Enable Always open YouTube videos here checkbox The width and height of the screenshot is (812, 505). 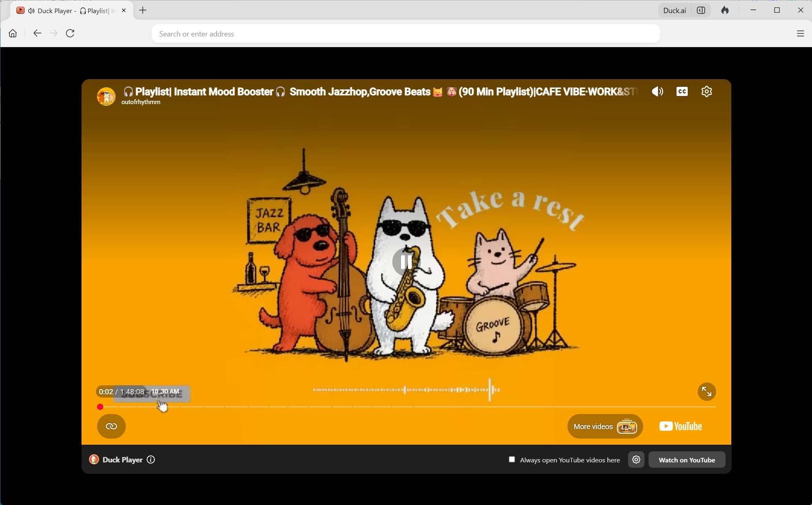click(x=512, y=460)
